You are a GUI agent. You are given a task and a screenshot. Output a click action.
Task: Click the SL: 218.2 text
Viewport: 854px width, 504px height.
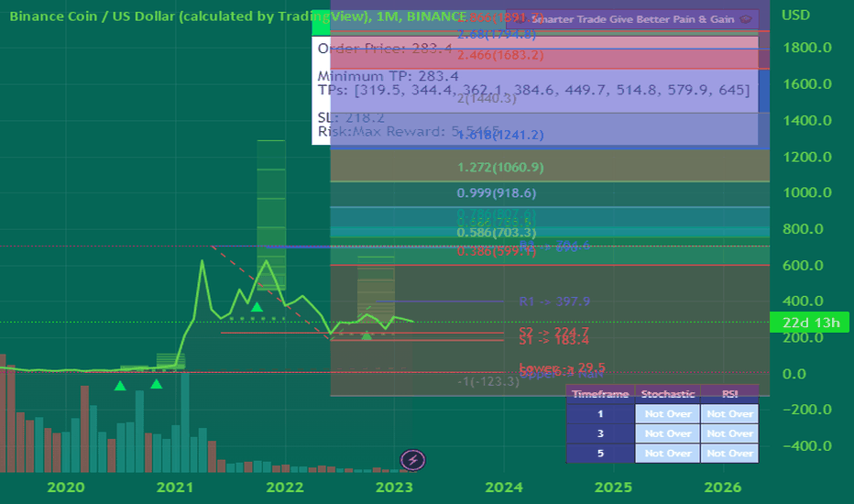click(351, 117)
